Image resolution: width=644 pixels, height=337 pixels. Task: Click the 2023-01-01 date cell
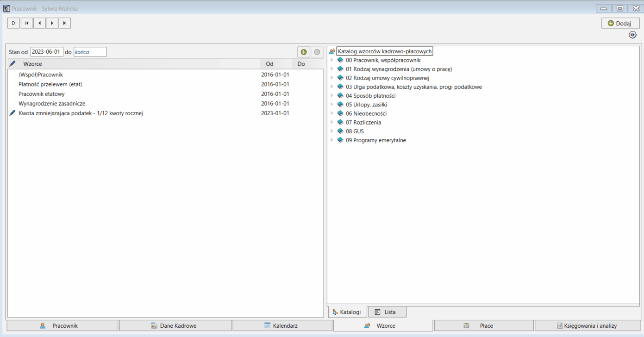pos(275,113)
